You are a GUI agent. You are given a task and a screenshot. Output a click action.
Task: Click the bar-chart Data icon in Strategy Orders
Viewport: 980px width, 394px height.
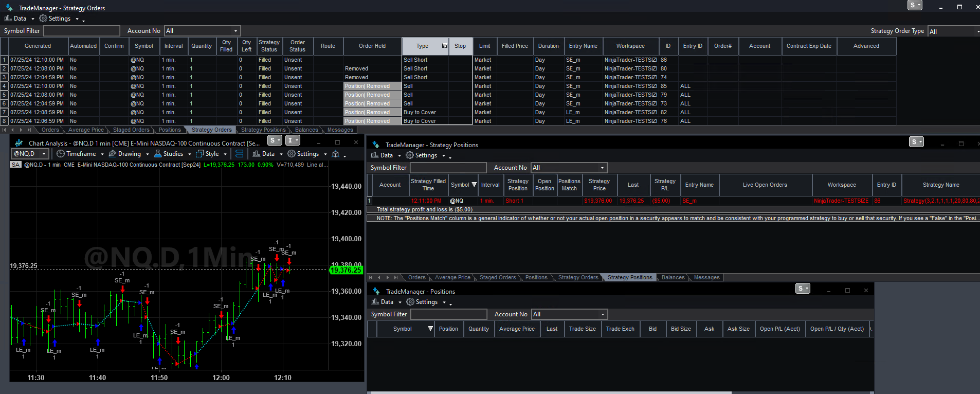(8, 19)
